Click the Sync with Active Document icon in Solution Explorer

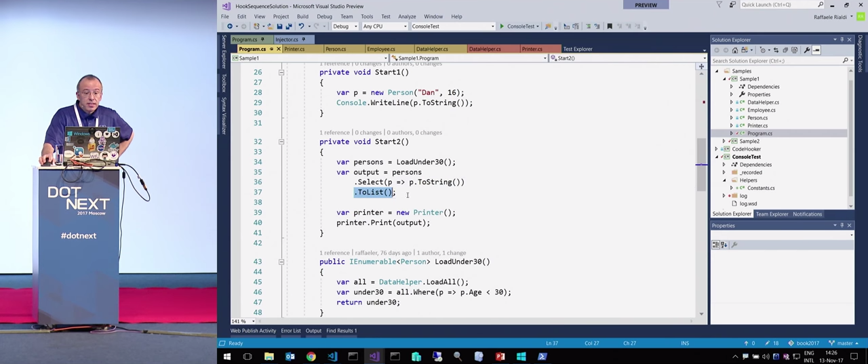click(776, 50)
